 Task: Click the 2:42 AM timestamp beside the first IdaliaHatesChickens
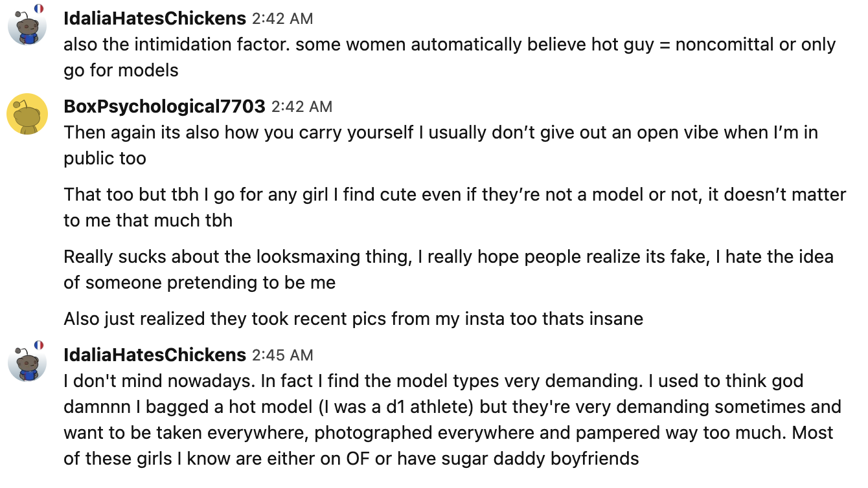(282, 19)
